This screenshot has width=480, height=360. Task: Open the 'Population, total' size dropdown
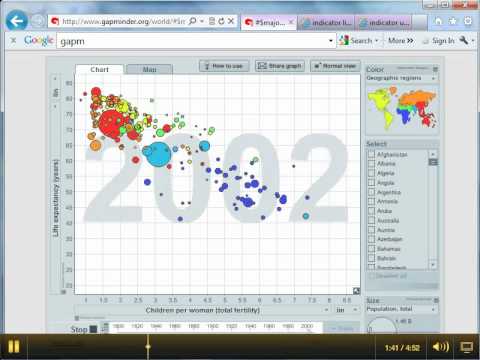click(x=401, y=309)
